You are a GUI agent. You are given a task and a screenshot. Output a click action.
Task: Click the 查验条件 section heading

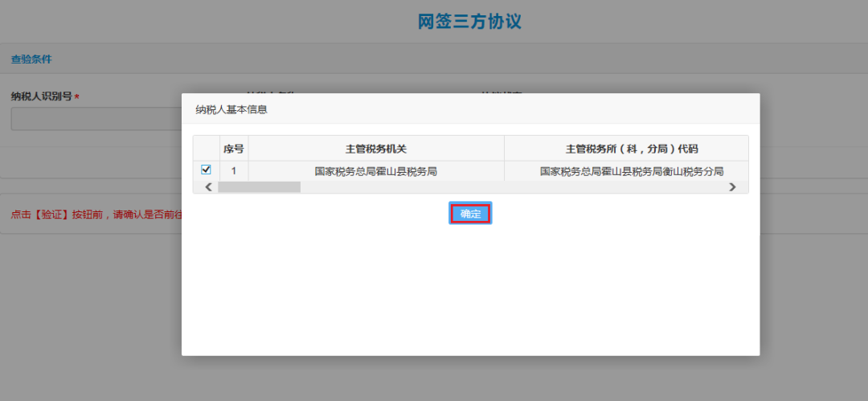tap(31, 59)
